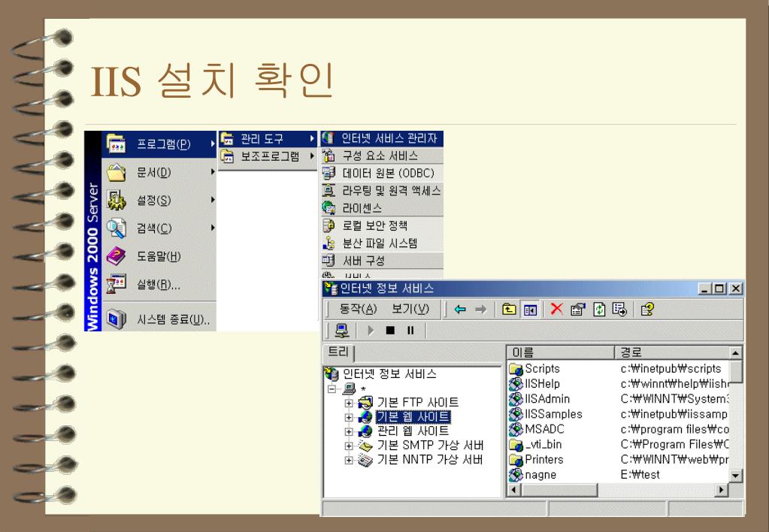Expand the 기본 FTP 사이트 node
The image size is (769, 532).
pyautogui.click(x=349, y=403)
